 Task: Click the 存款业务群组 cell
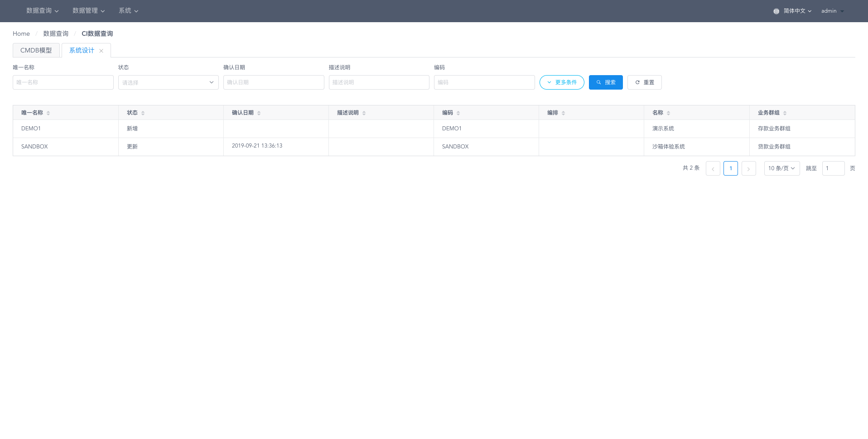[802, 129]
